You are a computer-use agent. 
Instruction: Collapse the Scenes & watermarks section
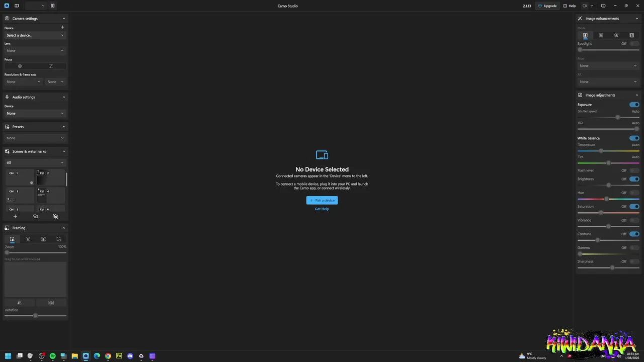click(x=63, y=151)
